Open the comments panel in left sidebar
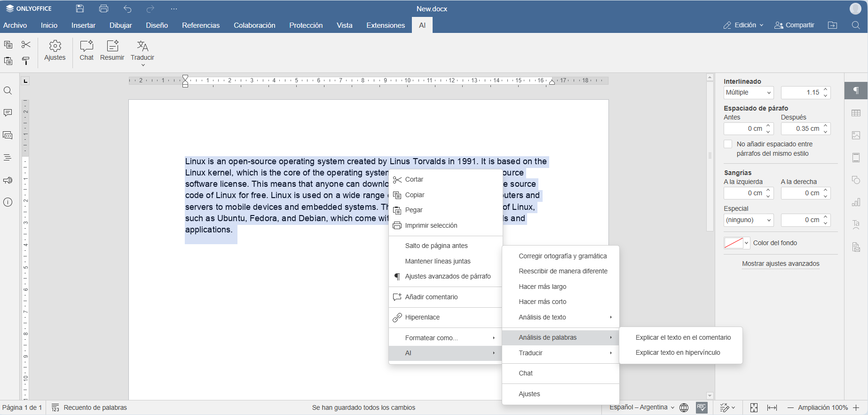The height and width of the screenshot is (415, 868). pos(8,113)
